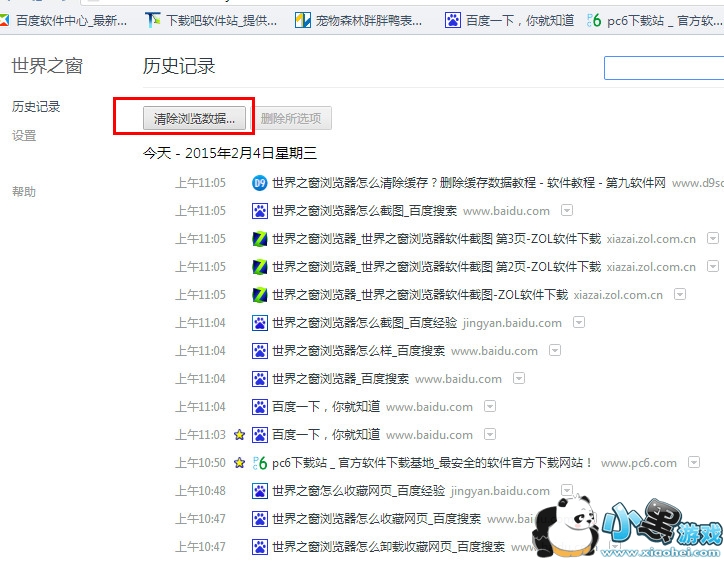Open the 宠物森林胖胖鸭表 bookmark
724x561 pixels.
click(359, 20)
